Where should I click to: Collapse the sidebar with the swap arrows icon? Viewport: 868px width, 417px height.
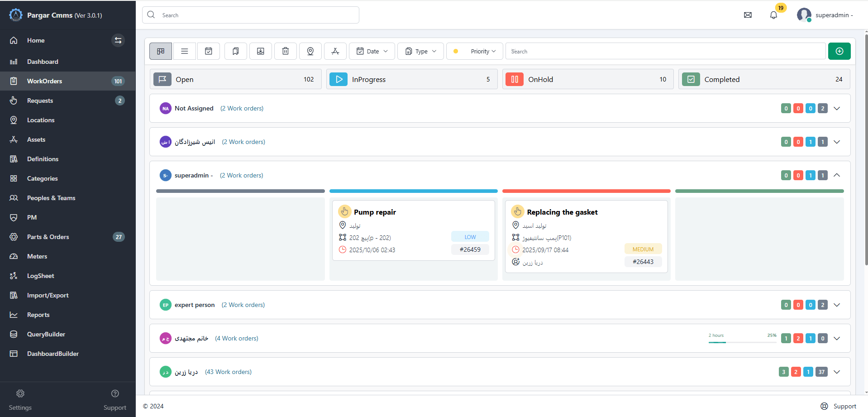tap(118, 40)
